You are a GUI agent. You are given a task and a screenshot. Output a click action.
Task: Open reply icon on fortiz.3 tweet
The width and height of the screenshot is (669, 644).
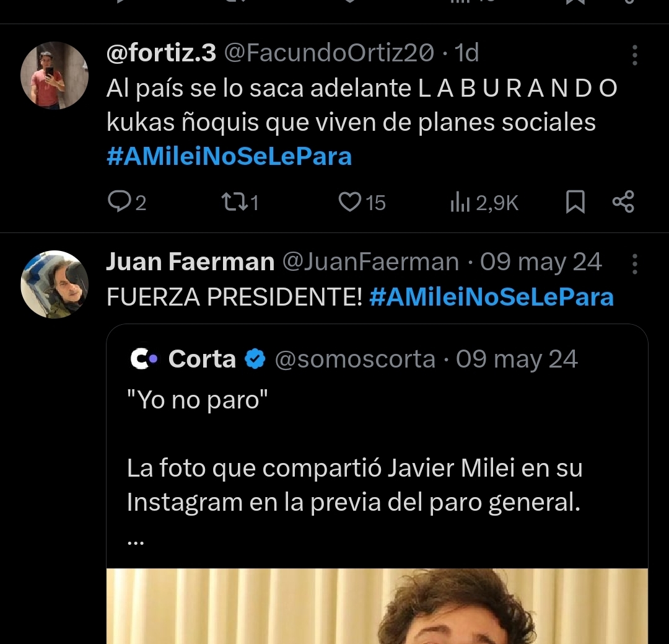118,202
